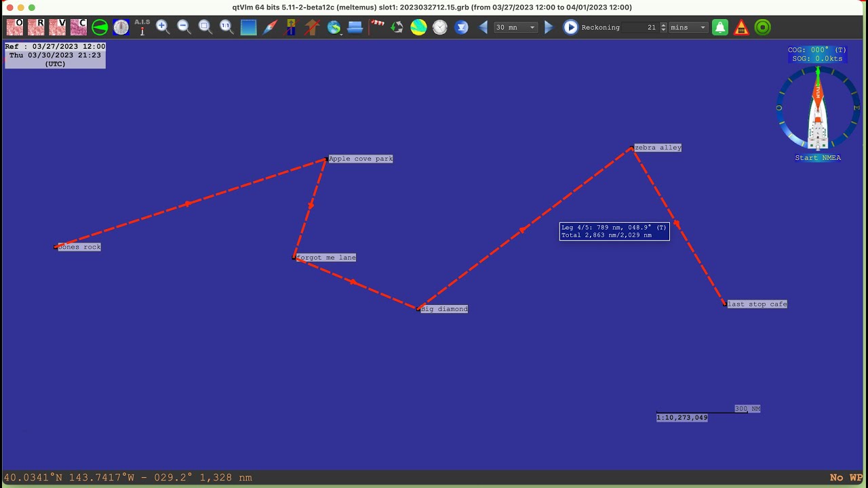Viewport: 868px width, 488px height.
Task: Click the SOG 0.0kts readout
Action: pyautogui.click(x=817, y=59)
